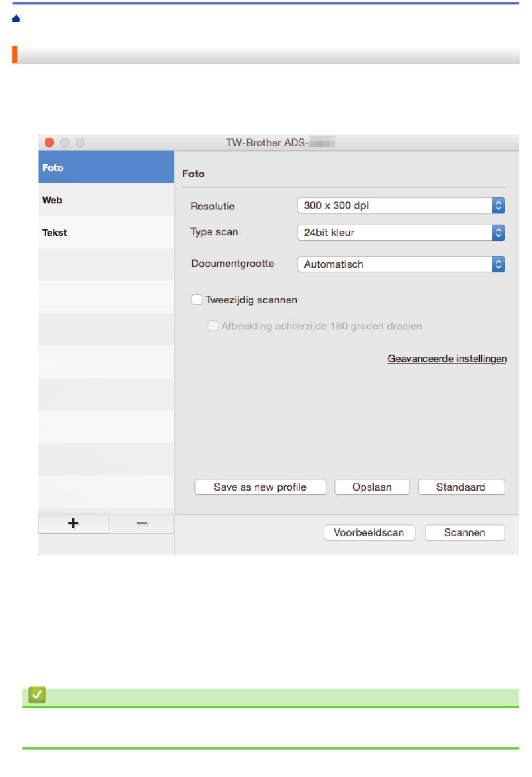The image size is (532, 777).
Task: Enable Tweezijdig scannen checkbox
Action: click(197, 300)
